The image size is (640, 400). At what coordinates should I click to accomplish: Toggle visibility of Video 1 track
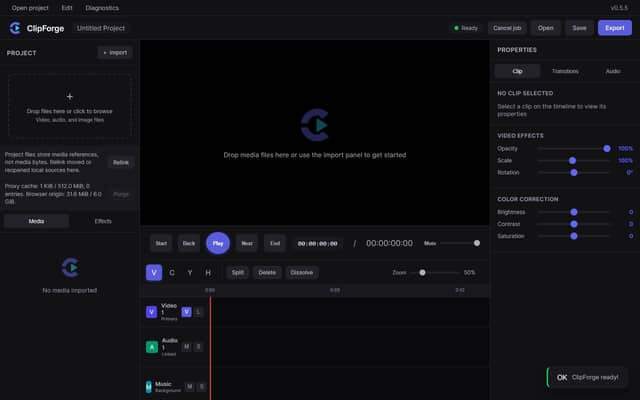(x=187, y=312)
